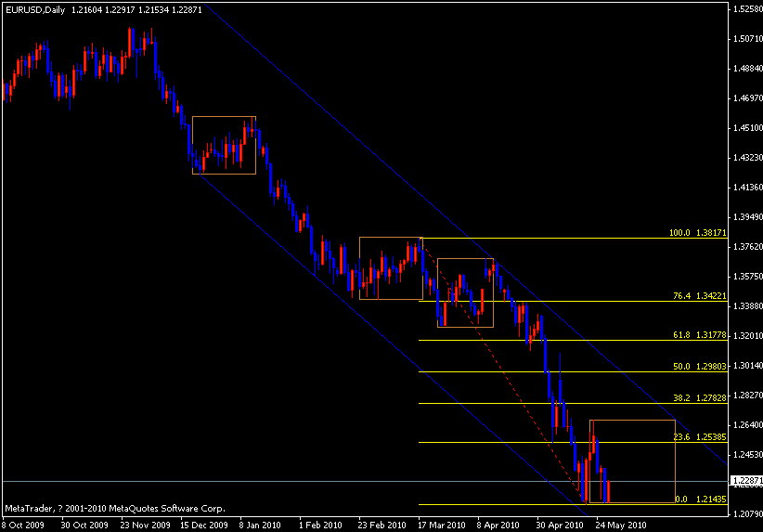
Task: Select the 61.8 1.31778 Fibonacci level label
Action: (700, 335)
